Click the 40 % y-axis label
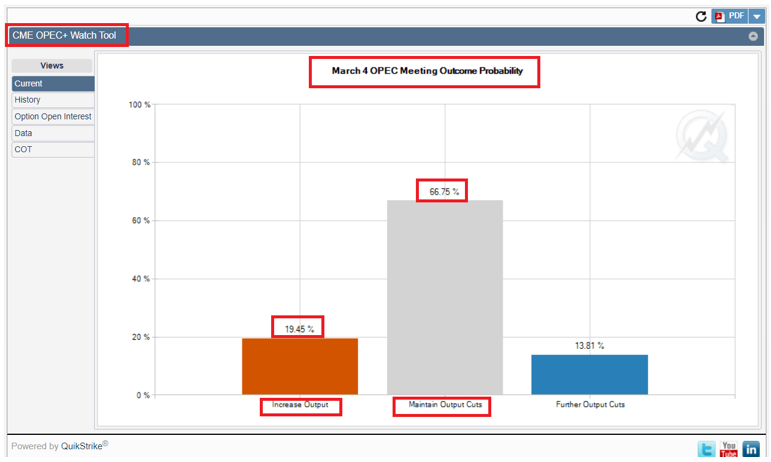The height and width of the screenshot is (462, 771). [x=141, y=279]
